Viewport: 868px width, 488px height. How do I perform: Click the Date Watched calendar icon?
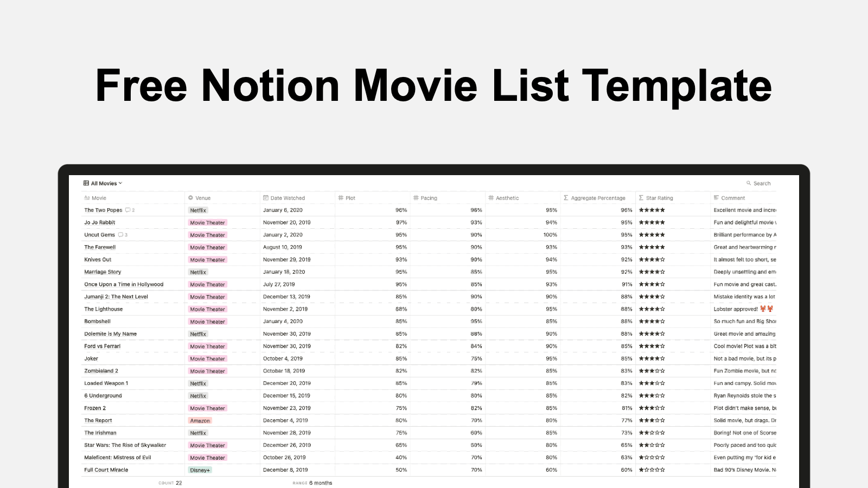266,198
